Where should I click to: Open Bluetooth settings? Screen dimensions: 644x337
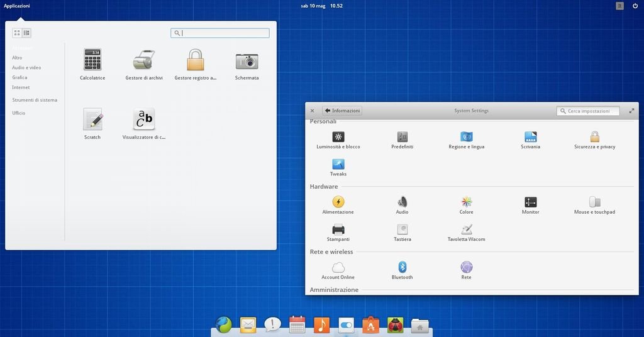(x=402, y=268)
